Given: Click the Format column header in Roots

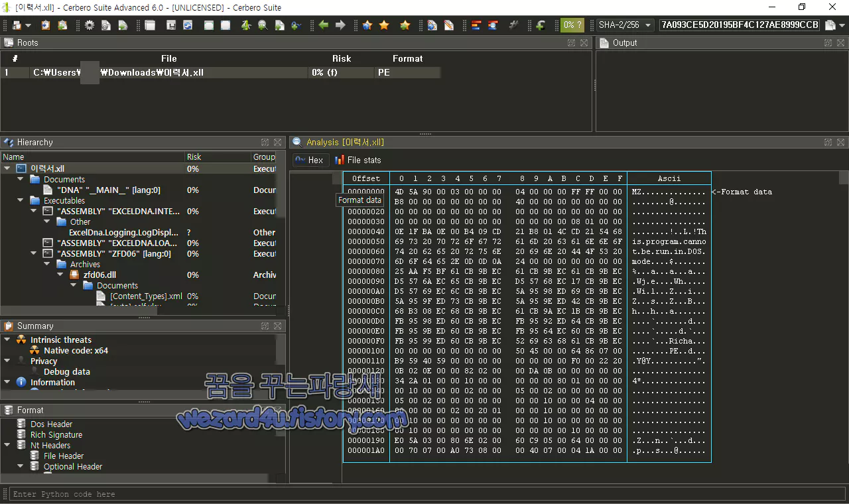Looking at the screenshot, I should click(x=407, y=58).
